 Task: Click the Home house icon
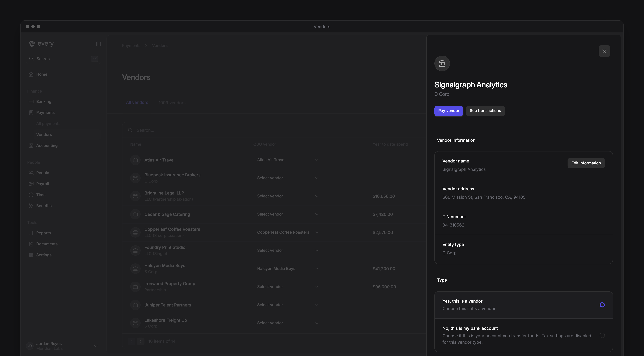pos(31,74)
